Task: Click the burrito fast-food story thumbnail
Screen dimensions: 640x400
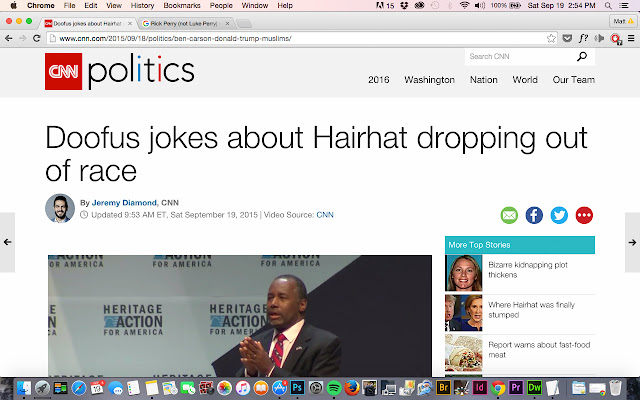Action: click(463, 353)
